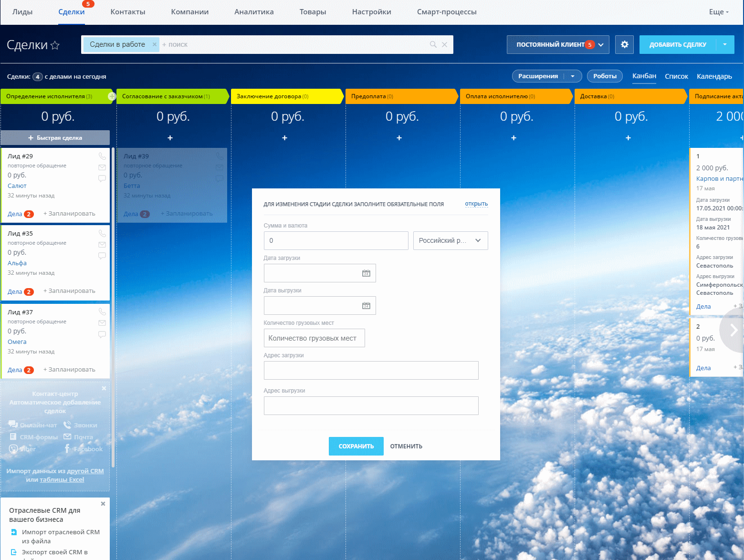744x560 pixels.
Task: Open the Добавить сделку dropdown arrow
Action: [725, 44]
